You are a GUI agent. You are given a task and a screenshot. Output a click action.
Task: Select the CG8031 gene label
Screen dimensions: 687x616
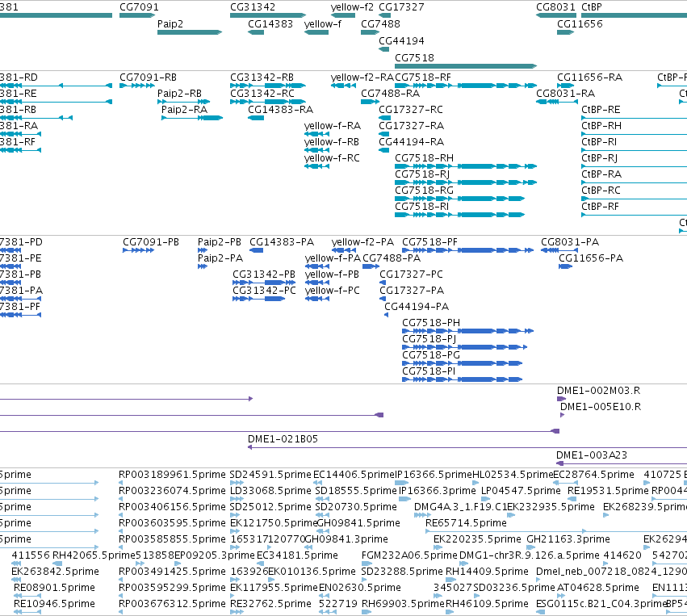(555, 7)
